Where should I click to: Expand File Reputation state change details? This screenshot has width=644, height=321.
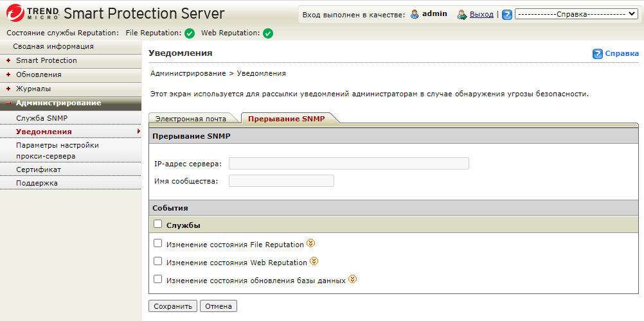[311, 243]
